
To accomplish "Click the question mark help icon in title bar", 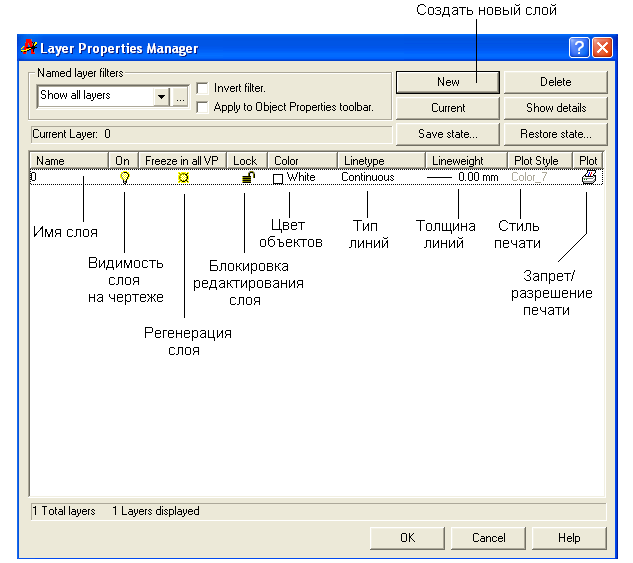I will 579,48.
